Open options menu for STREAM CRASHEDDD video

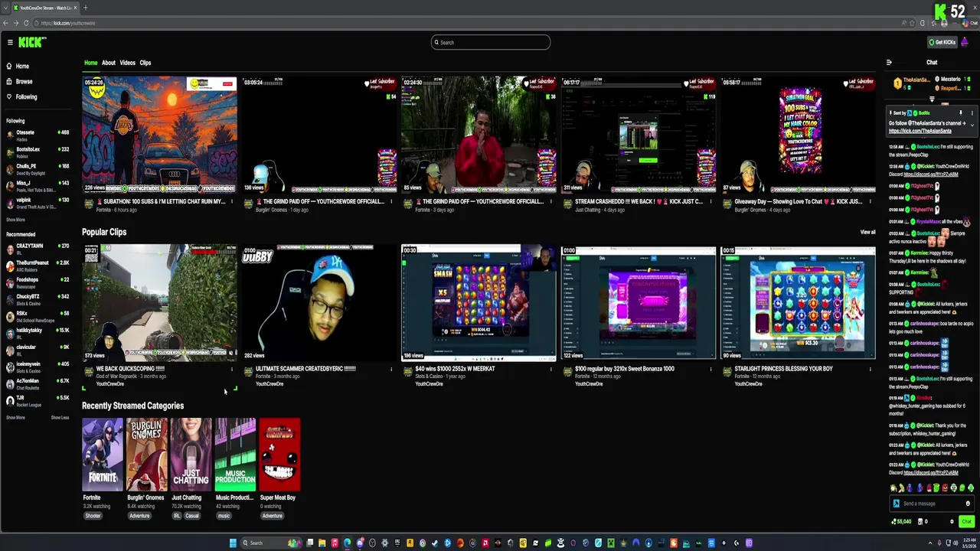(710, 202)
